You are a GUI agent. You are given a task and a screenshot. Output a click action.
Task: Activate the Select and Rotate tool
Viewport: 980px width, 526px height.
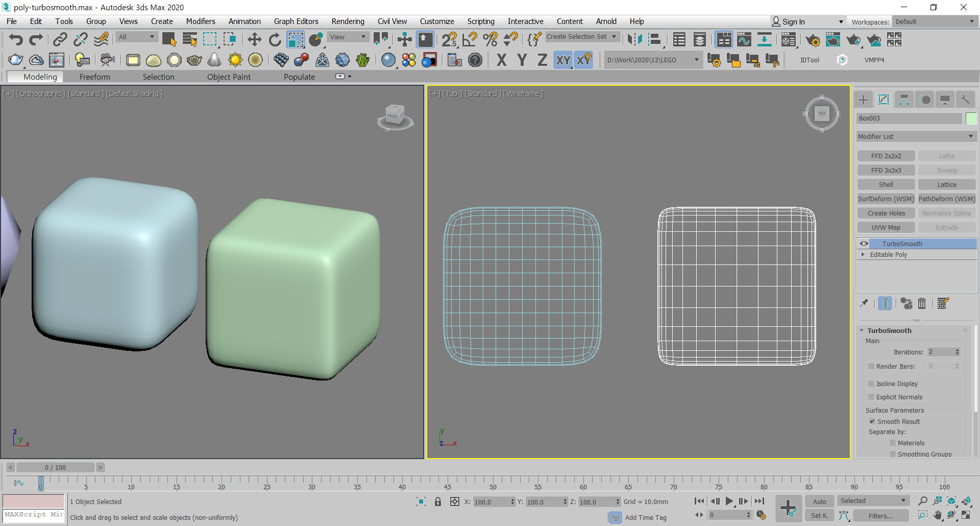pyautogui.click(x=275, y=39)
